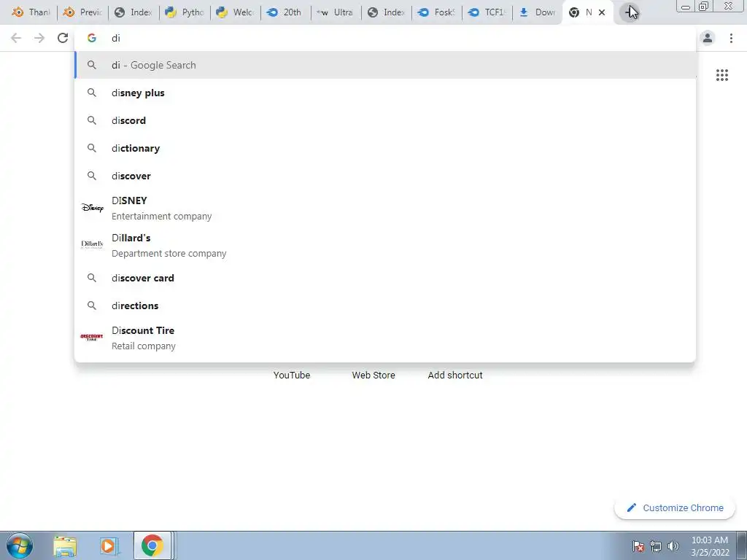The image size is (747, 560).
Task: Pick the 'dictionary' suggestion
Action: [x=385, y=148]
